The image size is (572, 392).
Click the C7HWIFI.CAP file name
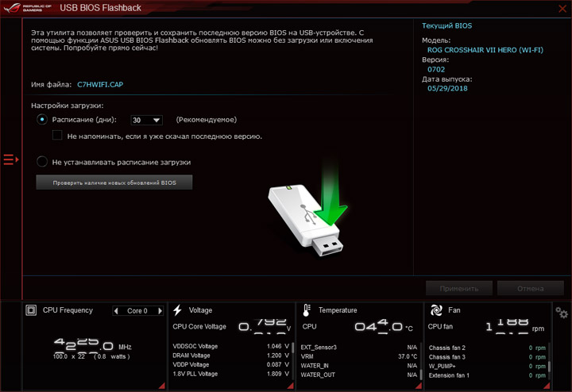tap(100, 85)
